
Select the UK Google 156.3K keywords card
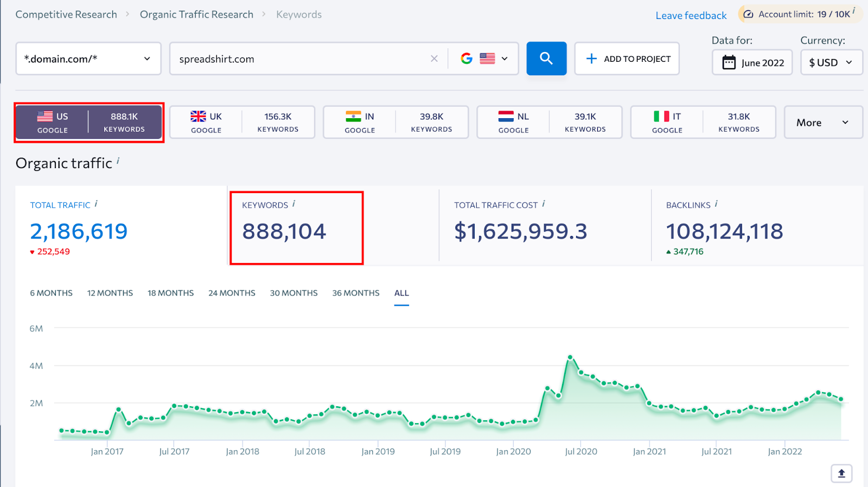[x=242, y=122]
